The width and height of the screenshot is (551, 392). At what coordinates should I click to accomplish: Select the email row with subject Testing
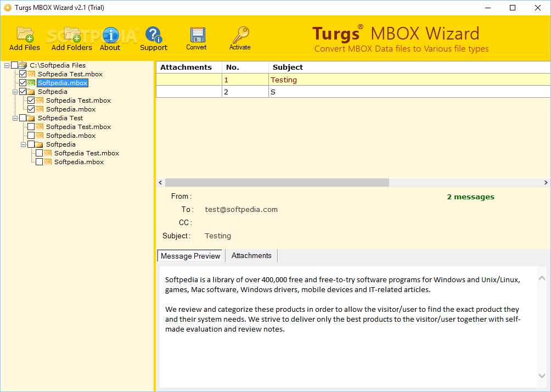[x=353, y=80]
